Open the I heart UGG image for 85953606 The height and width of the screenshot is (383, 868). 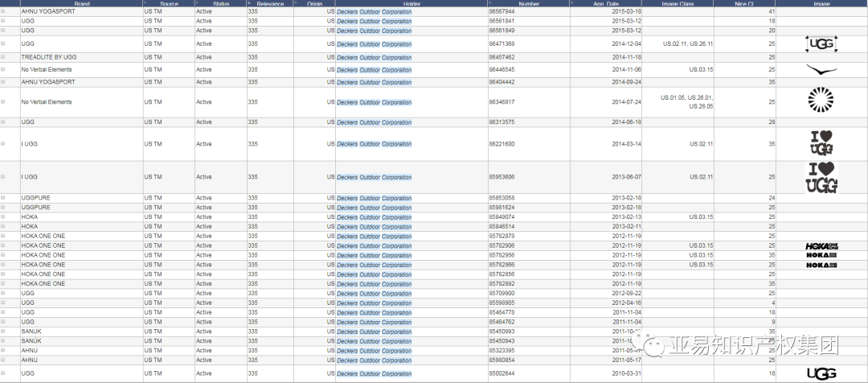click(821, 177)
